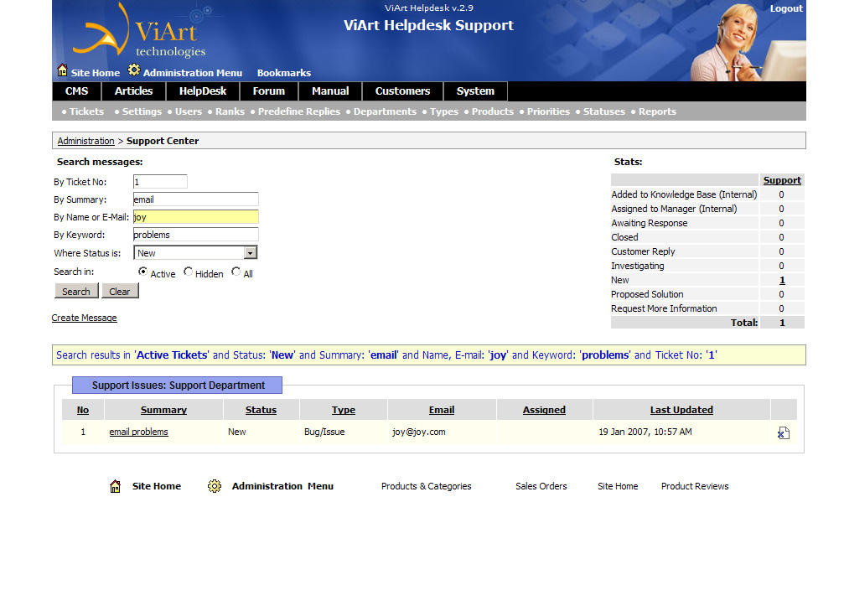Screen dimensions: 844x616
Task: Click the Site Home link in header
Action: (96, 73)
